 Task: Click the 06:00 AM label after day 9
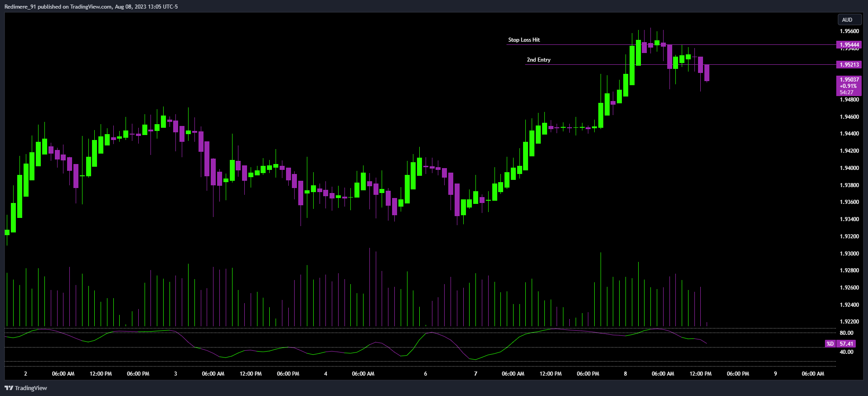coord(813,374)
